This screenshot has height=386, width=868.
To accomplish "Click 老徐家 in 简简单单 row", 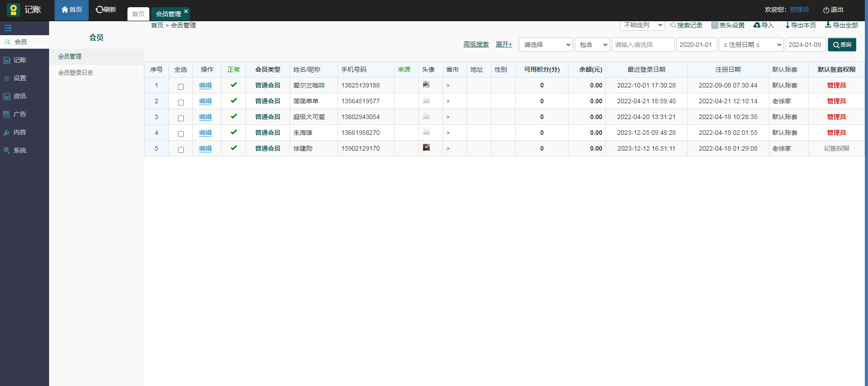I will 782,101.
